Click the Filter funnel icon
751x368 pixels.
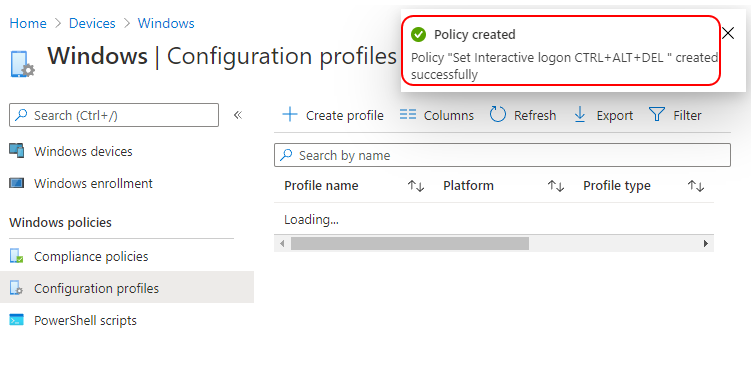(657, 115)
